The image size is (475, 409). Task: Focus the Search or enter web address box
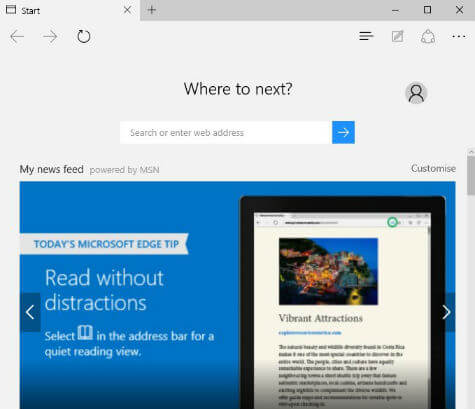226,132
